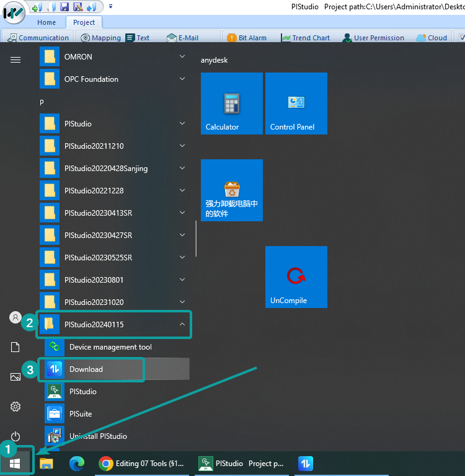Click the Windows Start button
Viewport: 465px width, 476px height.
coord(15,463)
